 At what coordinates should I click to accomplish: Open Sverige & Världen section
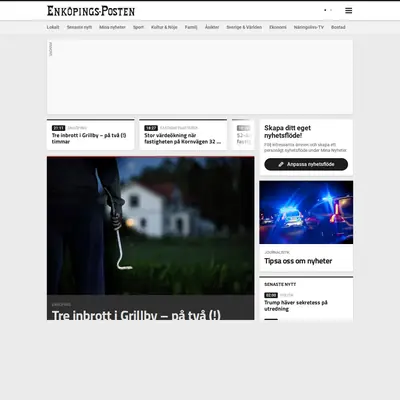[x=244, y=27]
